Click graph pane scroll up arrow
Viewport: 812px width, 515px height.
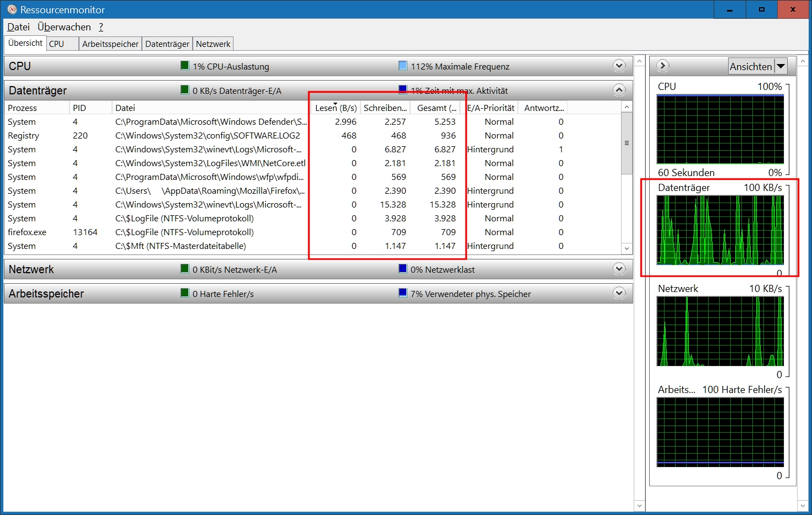[803, 61]
